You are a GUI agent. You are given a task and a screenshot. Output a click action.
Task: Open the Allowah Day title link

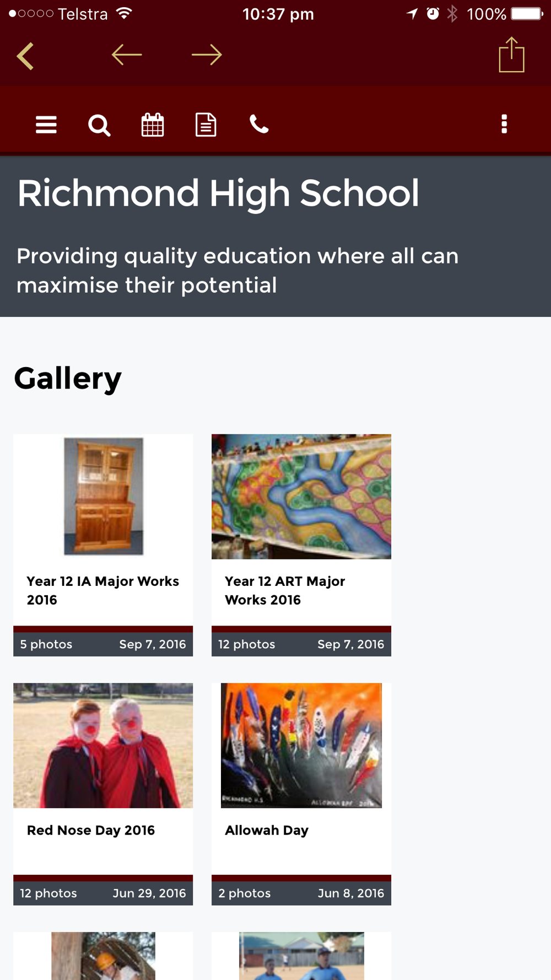click(x=267, y=830)
